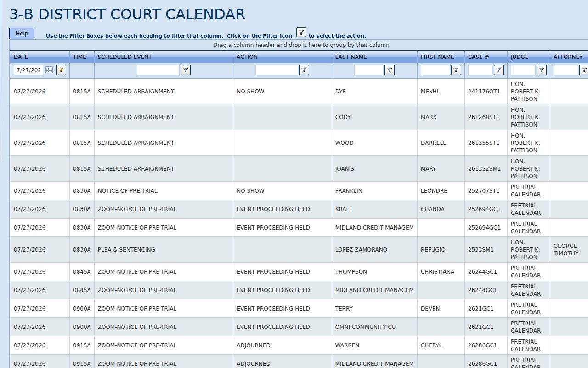The image size is (588, 368).
Task: Click first name MEKHI cell
Action: [441, 92]
